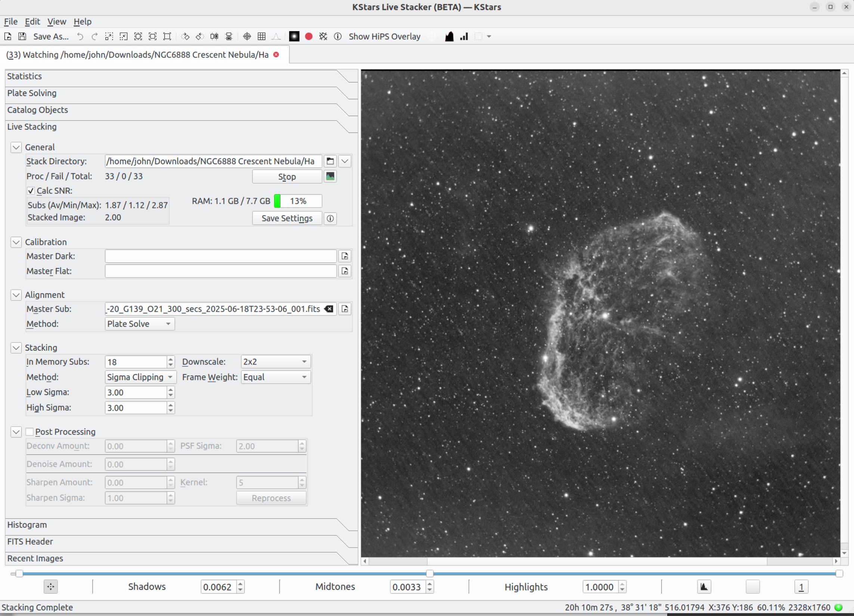Click the signal-bars statistics icon in toolbar
The width and height of the screenshot is (854, 616).
click(463, 36)
